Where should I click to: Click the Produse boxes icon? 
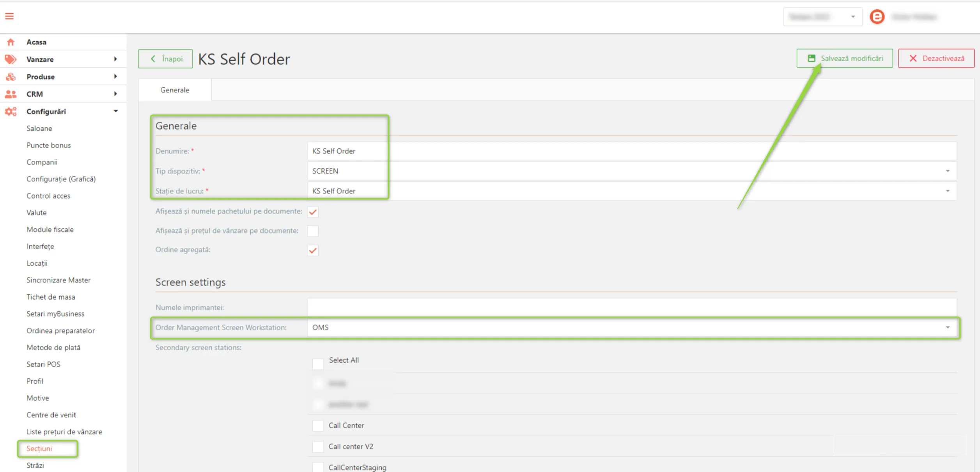tap(11, 76)
